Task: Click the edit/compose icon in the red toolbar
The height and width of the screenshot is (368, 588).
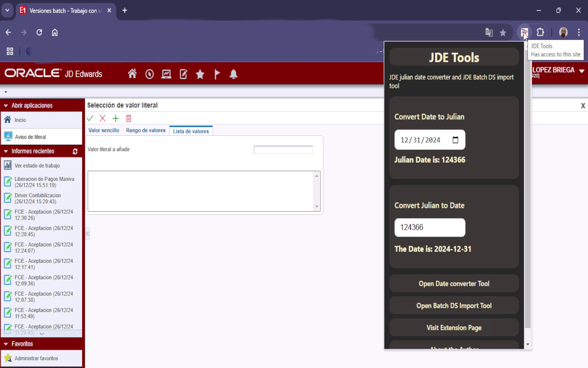Action: [x=183, y=74]
